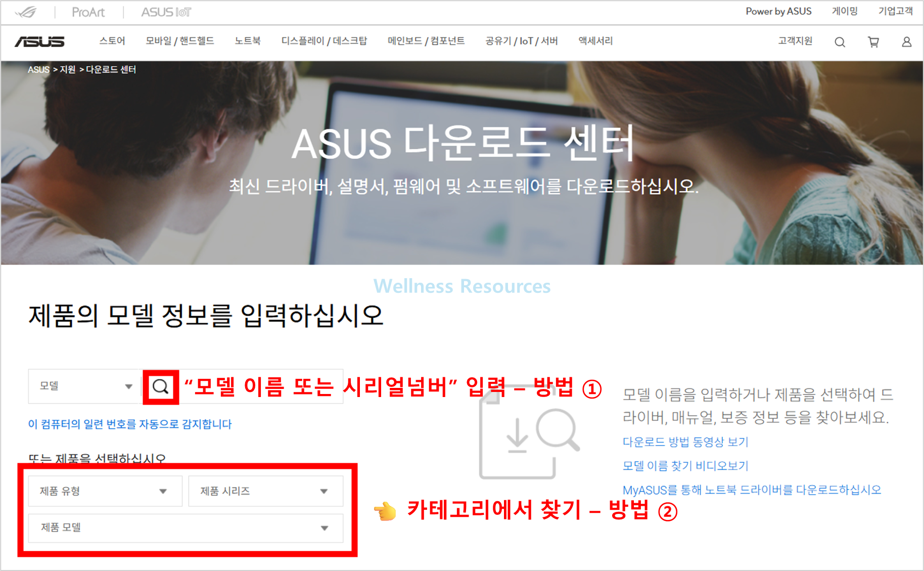This screenshot has height=571, width=924.
Task: Open the 노트북 menu
Action: 248,41
